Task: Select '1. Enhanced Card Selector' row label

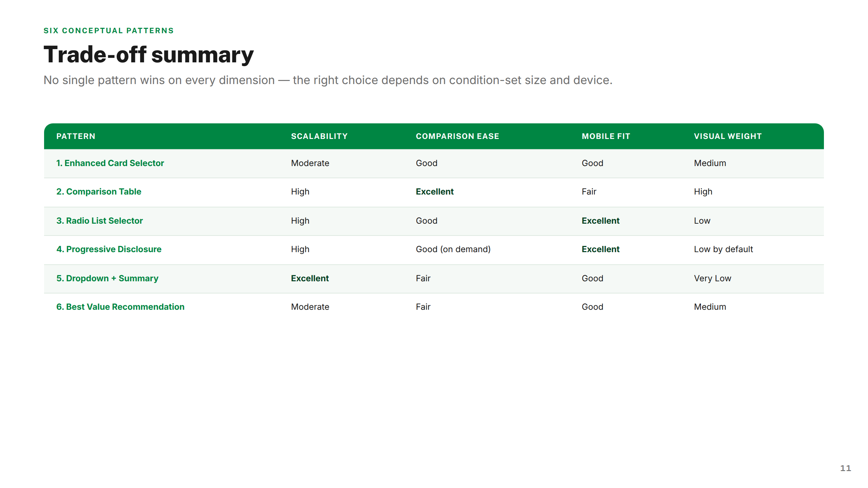Action: [110, 163]
